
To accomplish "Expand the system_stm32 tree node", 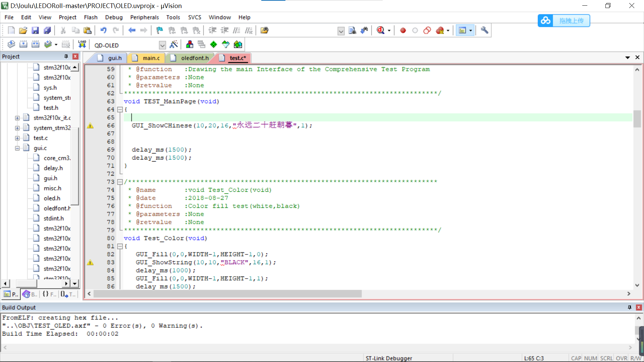I will coord(17,128).
